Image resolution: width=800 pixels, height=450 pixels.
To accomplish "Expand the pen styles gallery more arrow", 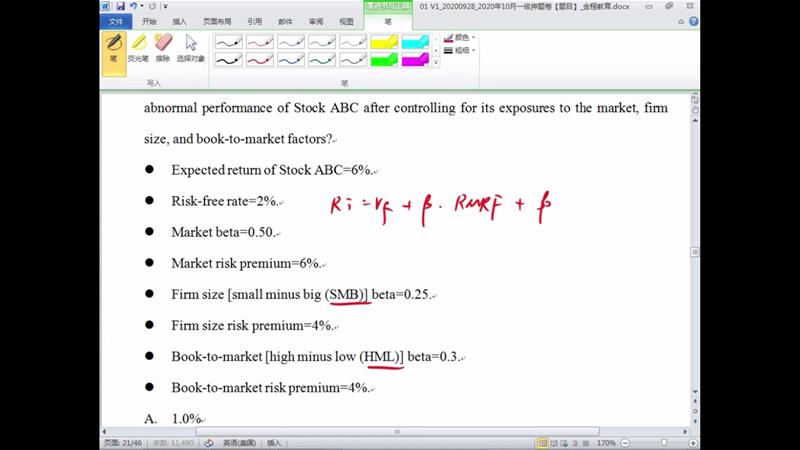I will [436, 63].
